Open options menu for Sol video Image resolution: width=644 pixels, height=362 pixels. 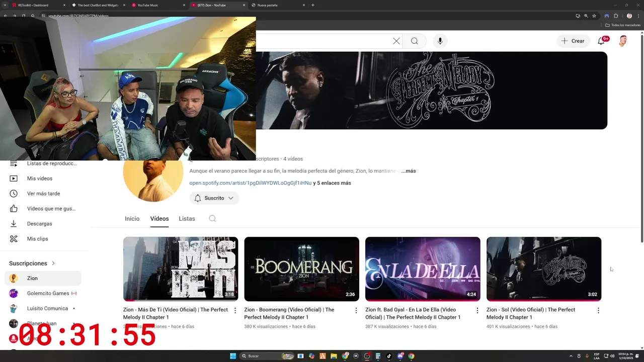click(598, 311)
